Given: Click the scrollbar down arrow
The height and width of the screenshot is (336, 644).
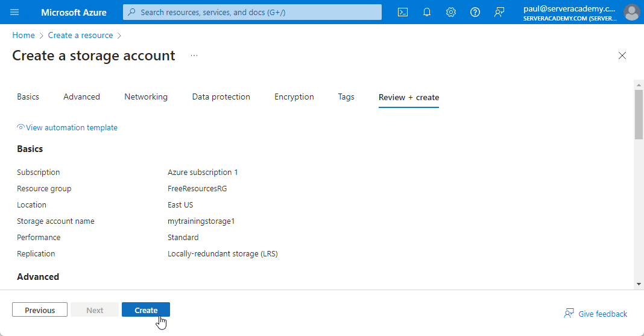Looking at the screenshot, I should 639,284.
